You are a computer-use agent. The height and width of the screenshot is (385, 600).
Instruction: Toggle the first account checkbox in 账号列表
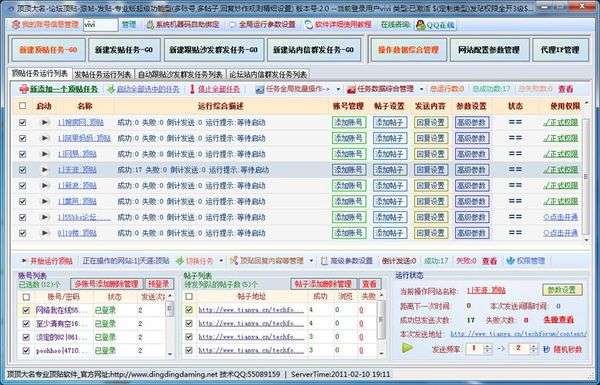point(26,310)
